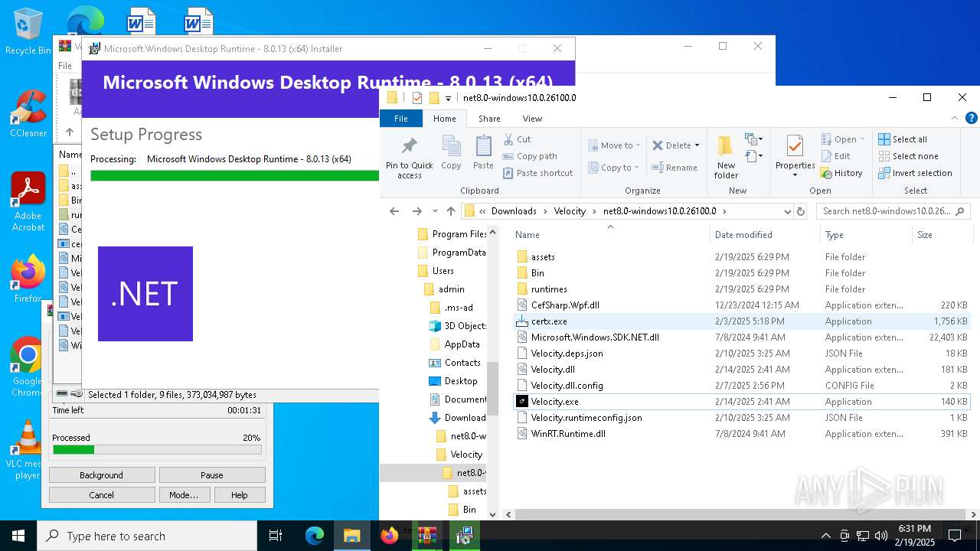The image size is (980, 551).
Task: Open Recycle Bin desktop icon
Action: coord(28,32)
